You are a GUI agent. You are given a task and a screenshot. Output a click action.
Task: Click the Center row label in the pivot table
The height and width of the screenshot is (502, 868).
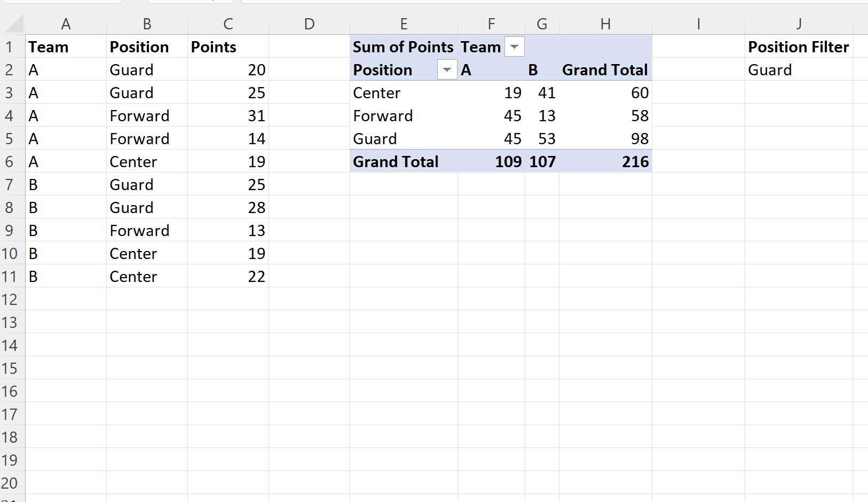[376, 93]
